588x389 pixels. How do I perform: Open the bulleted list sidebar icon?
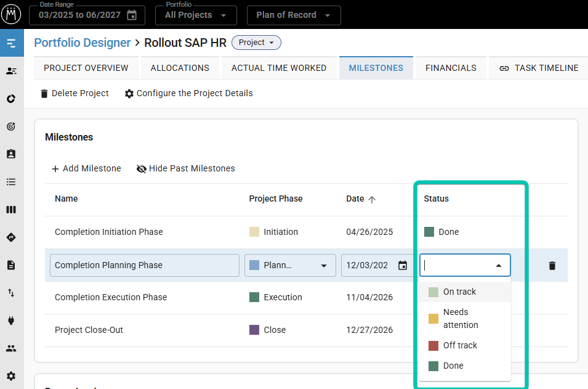tap(11, 182)
